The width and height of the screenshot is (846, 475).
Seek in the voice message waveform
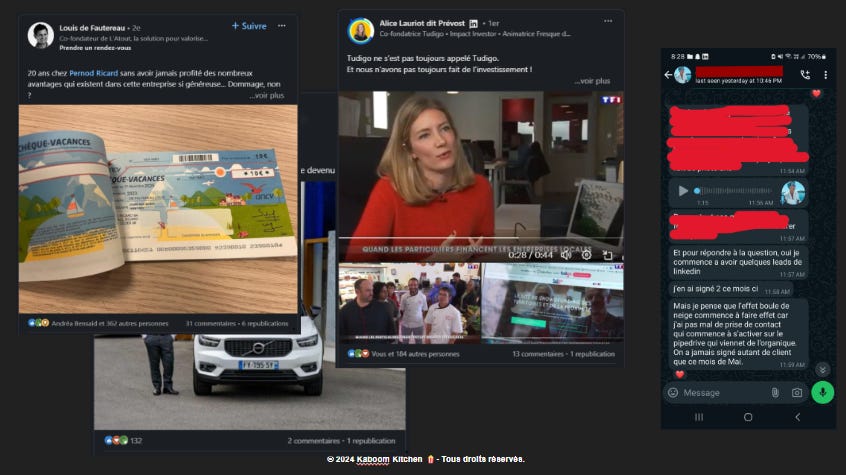click(734, 191)
